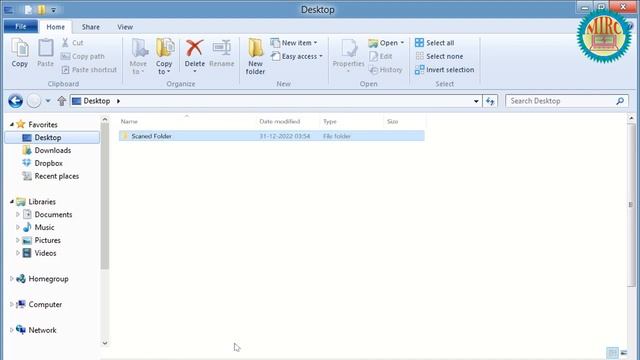Click the search magnifier icon

(620, 101)
